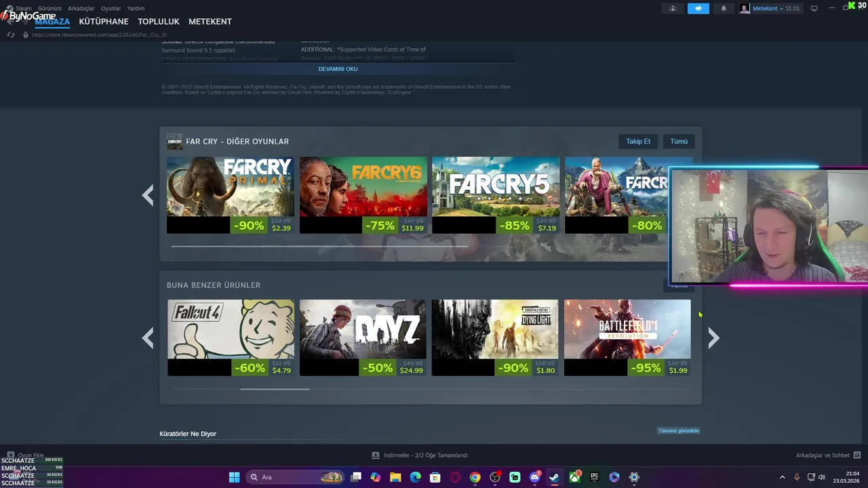
Task: Open the Arkadaşlar ve Sohbet label
Action: coord(823,455)
